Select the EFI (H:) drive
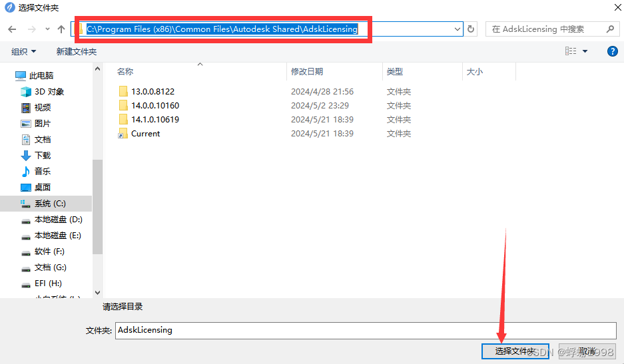Screen dimensions: 624x364 (x=48, y=283)
